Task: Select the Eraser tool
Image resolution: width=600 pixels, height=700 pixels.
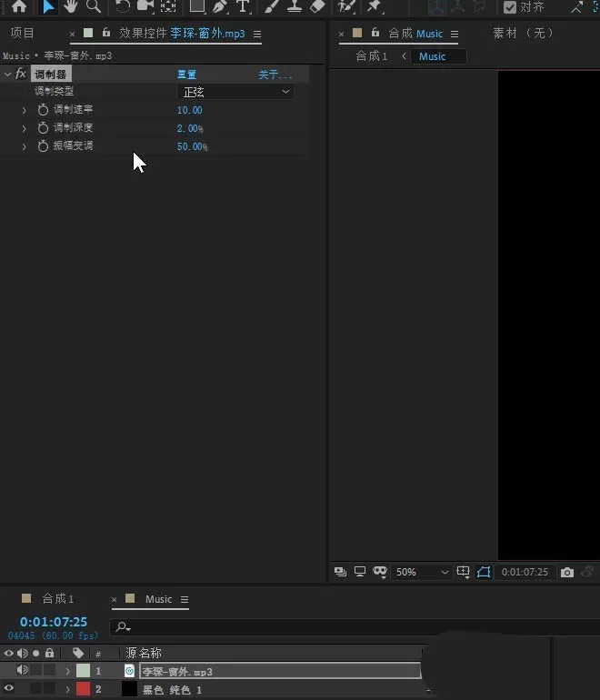Action: pyautogui.click(x=317, y=6)
